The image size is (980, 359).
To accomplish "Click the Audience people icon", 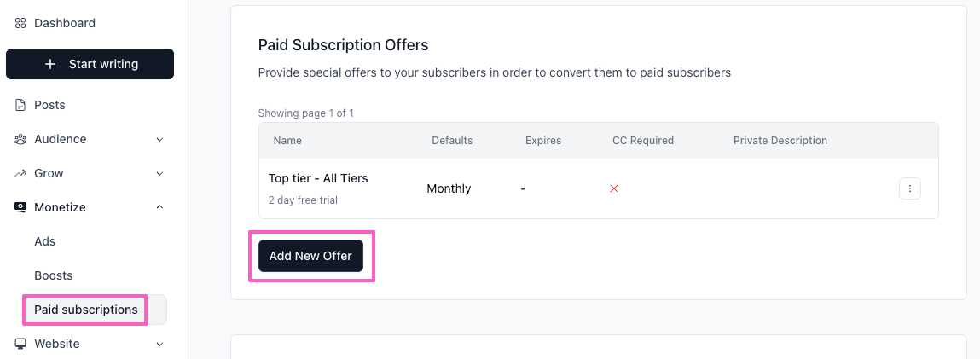I will click(x=20, y=139).
